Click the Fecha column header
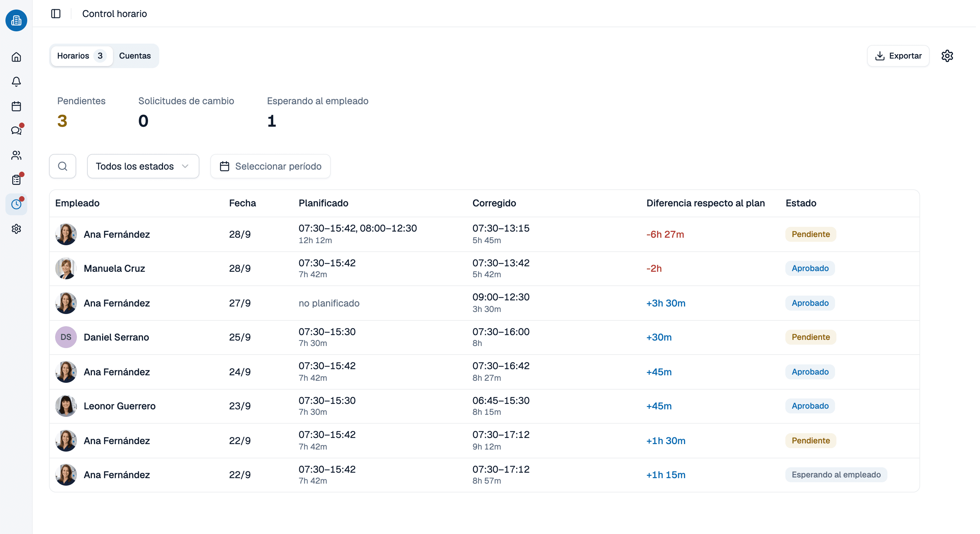This screenshot has width=980, height=534. tap(242, 203)
